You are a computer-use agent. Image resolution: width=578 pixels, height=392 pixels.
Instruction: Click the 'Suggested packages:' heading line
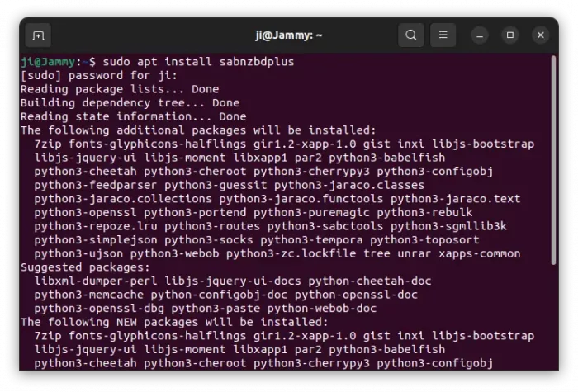(x=85, y=267)
